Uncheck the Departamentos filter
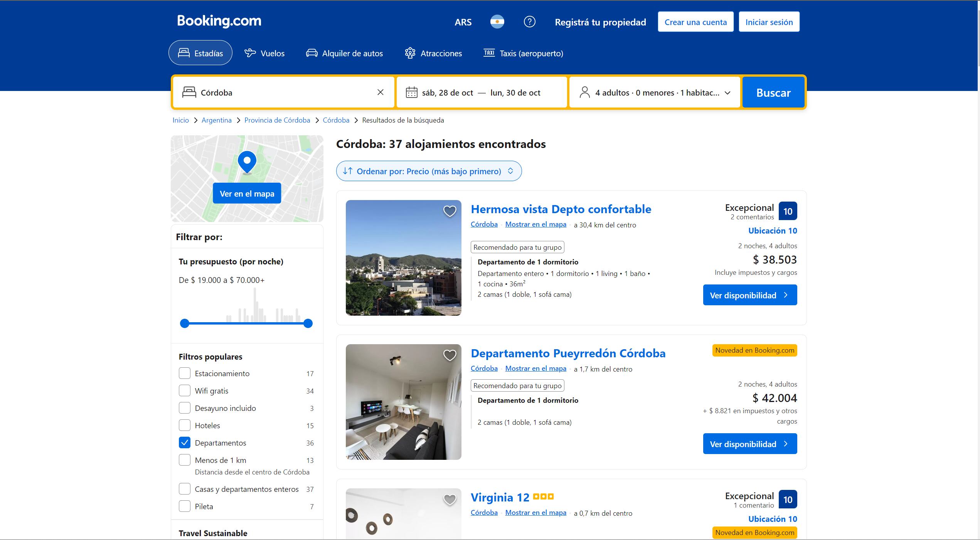Image resolution: width=980 pixels, height=540 pixels. point(185,442)
